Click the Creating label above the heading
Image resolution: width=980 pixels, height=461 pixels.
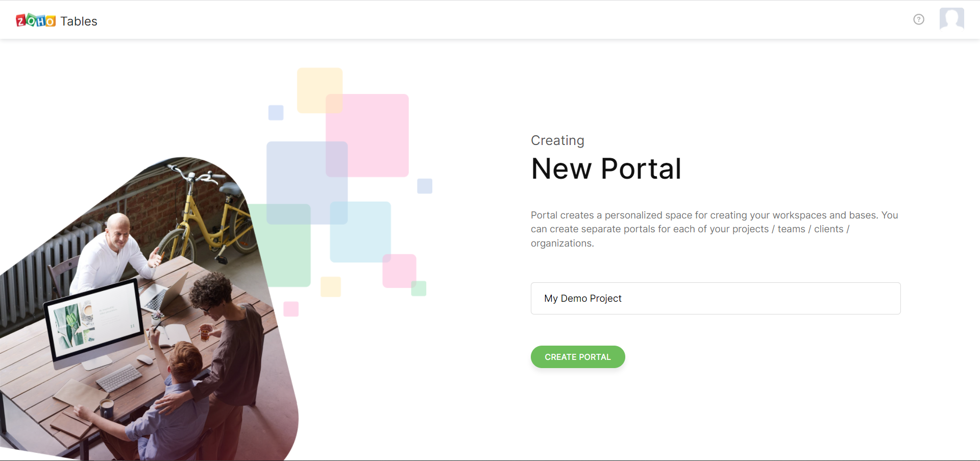[557, 140]
